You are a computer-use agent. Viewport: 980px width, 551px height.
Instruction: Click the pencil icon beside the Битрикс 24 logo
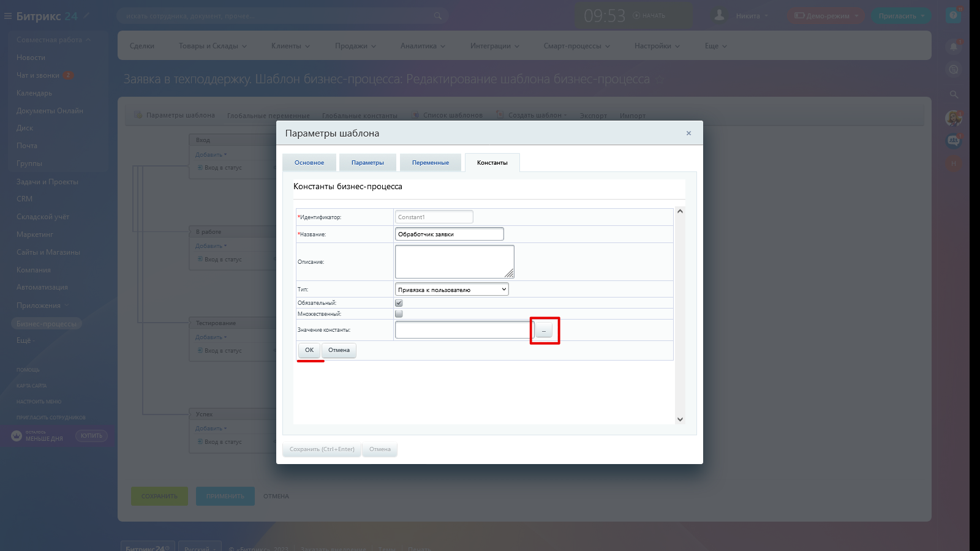[86, 15]
